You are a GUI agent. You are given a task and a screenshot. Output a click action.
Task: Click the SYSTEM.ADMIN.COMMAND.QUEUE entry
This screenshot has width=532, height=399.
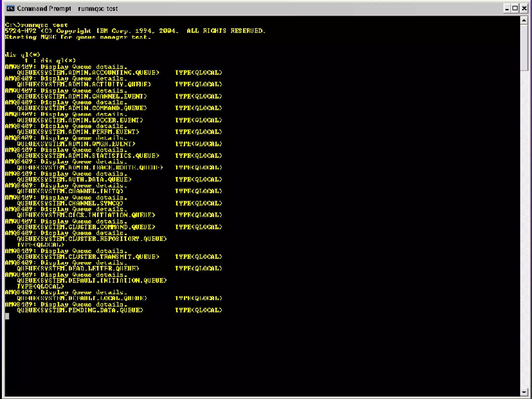point(82,108)
